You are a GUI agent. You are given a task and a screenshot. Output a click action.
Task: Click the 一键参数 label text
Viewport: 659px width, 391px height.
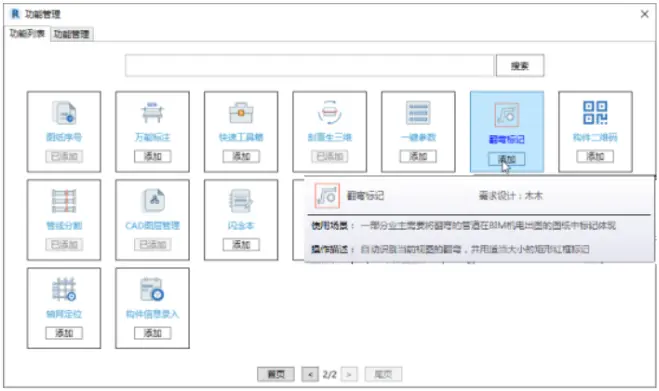pos(418,137)
